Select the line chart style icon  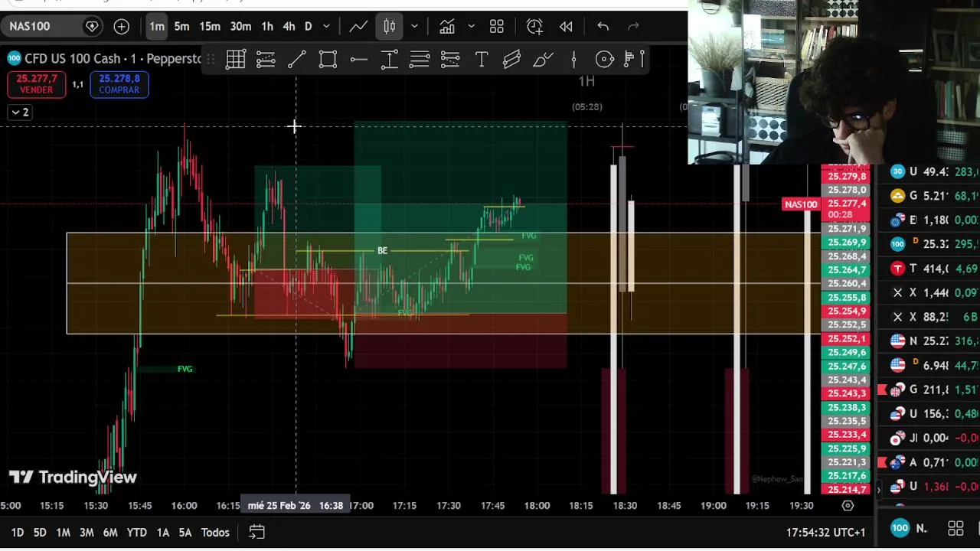[358, 26]
